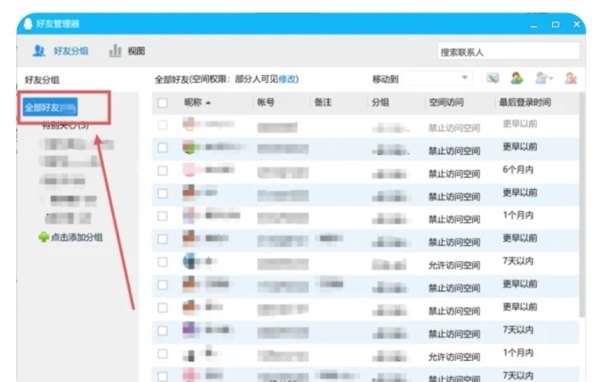Click the QQ penguin icon in title bar
Viewport: 612px width, 382px height.
point(28,24)
